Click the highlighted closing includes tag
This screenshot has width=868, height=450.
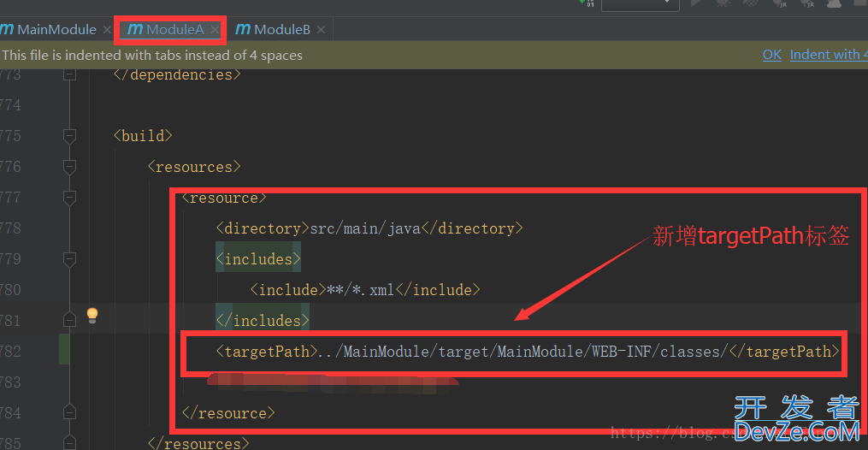pos(263,321)
